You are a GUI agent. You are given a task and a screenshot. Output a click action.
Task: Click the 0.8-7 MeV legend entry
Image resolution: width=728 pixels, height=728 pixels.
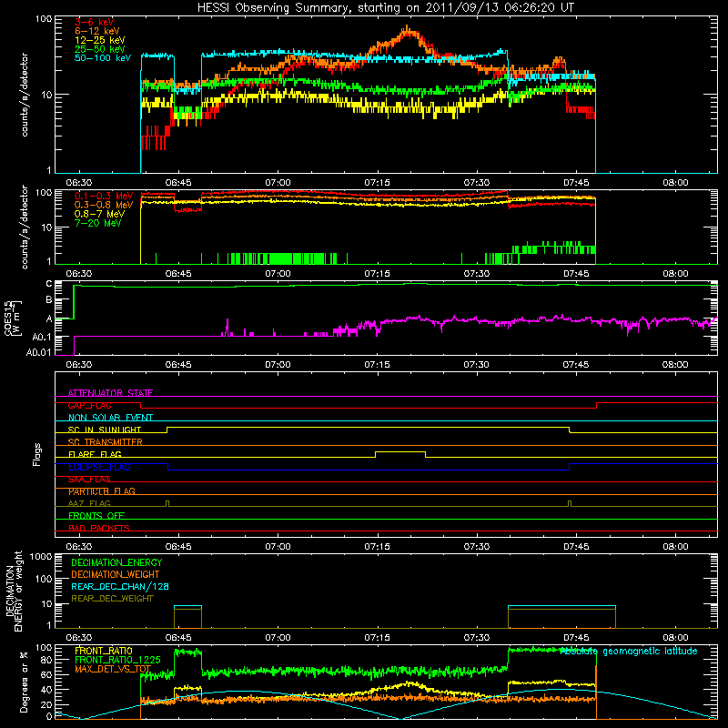pyautogui.click(x=100, y=214)
